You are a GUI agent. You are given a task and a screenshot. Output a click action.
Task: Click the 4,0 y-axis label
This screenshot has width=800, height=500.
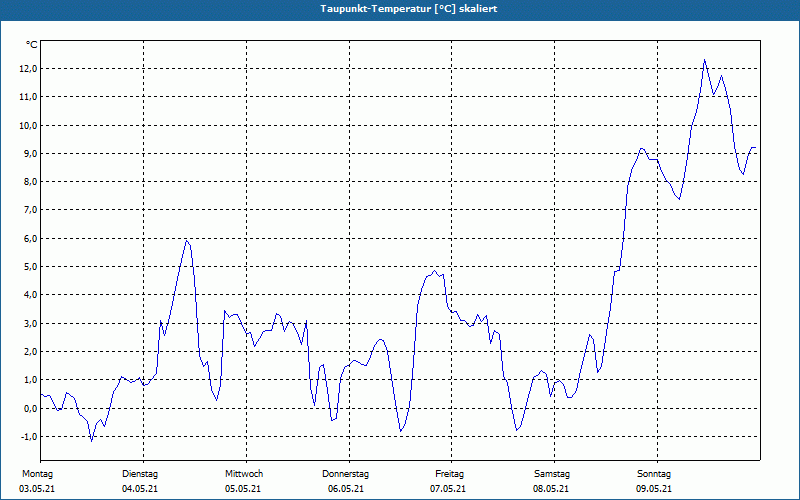(x=31, y=295)
